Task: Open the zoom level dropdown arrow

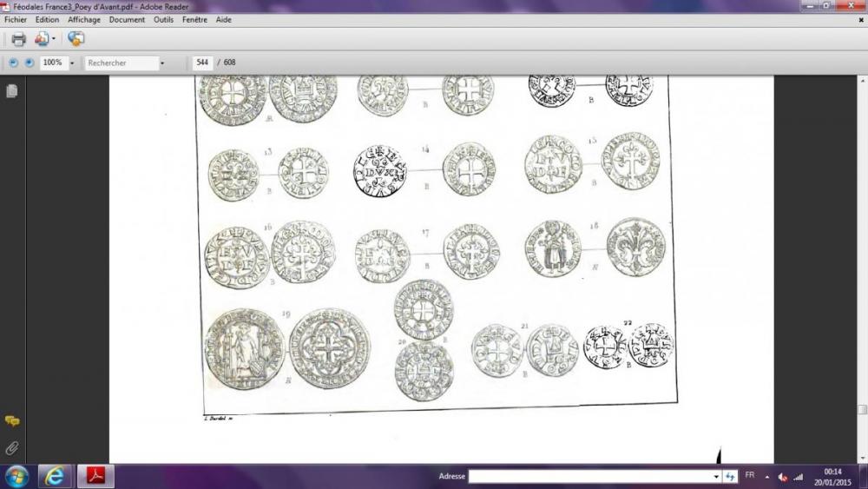Action: click(72, 63)
